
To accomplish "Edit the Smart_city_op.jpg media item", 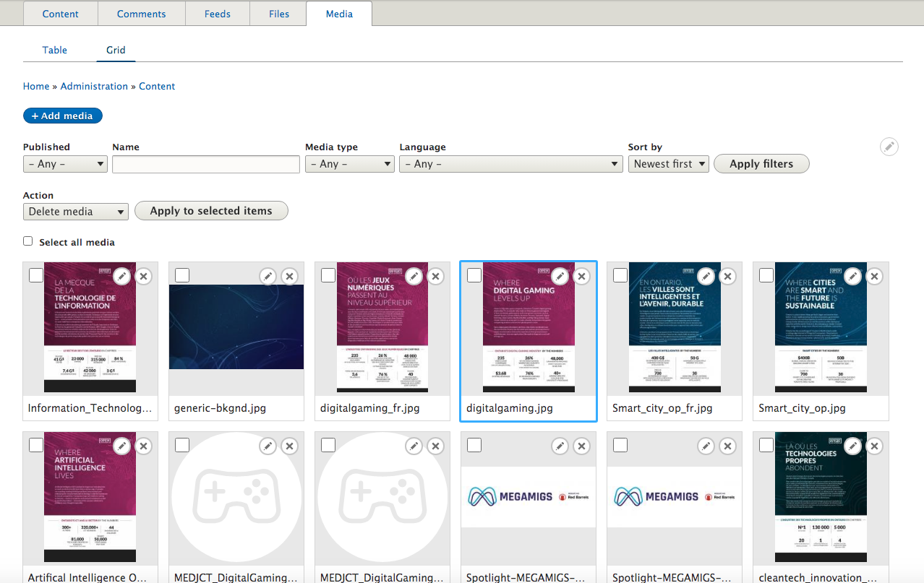I will [853, 276].
